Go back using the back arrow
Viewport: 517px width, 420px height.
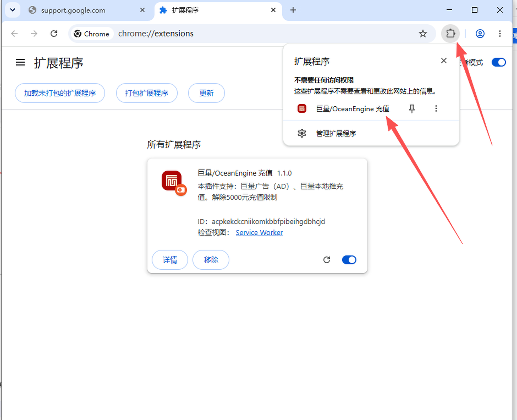tap(14, 33)
